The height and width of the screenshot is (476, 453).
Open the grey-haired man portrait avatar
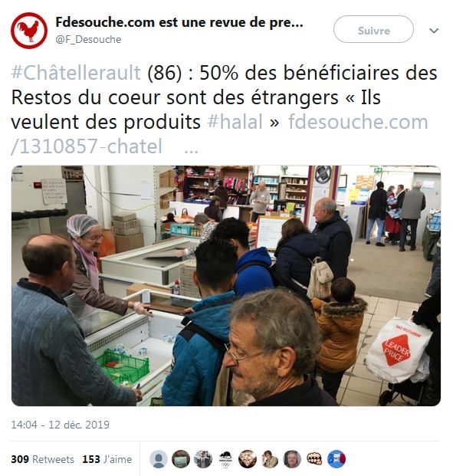tap(292, 459)
